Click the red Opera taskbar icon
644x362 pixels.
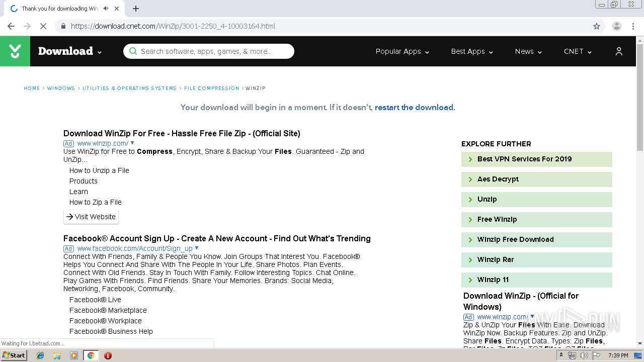[x=108, y=355]
